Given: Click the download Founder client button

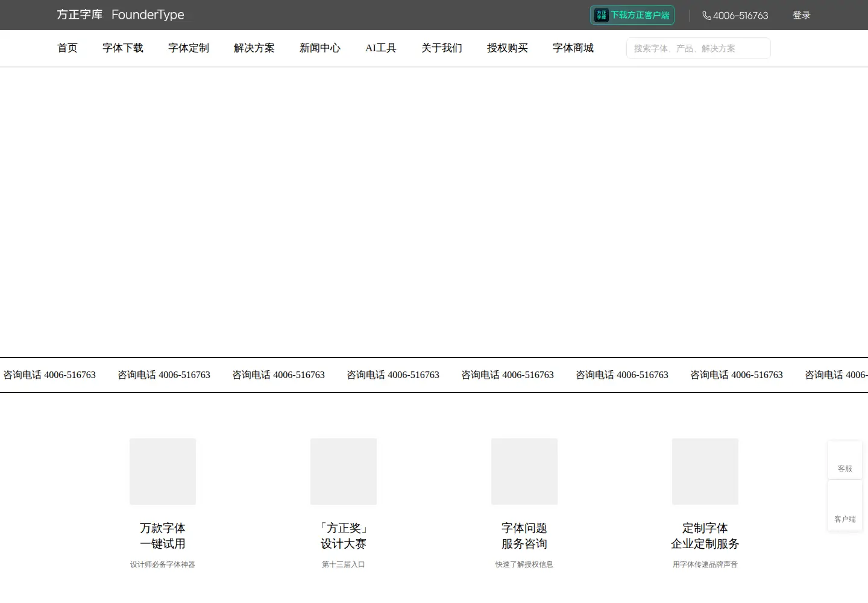Looking at the screenshot, I should click(632, 15).
